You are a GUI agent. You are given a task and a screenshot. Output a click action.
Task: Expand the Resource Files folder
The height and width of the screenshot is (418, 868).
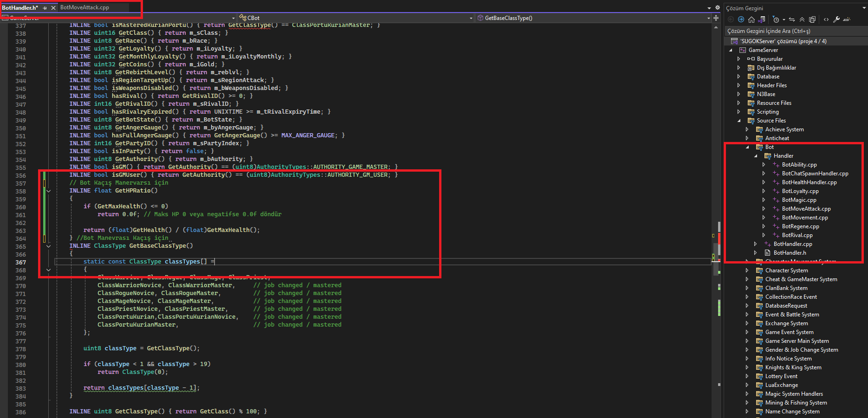pos(739,103)
